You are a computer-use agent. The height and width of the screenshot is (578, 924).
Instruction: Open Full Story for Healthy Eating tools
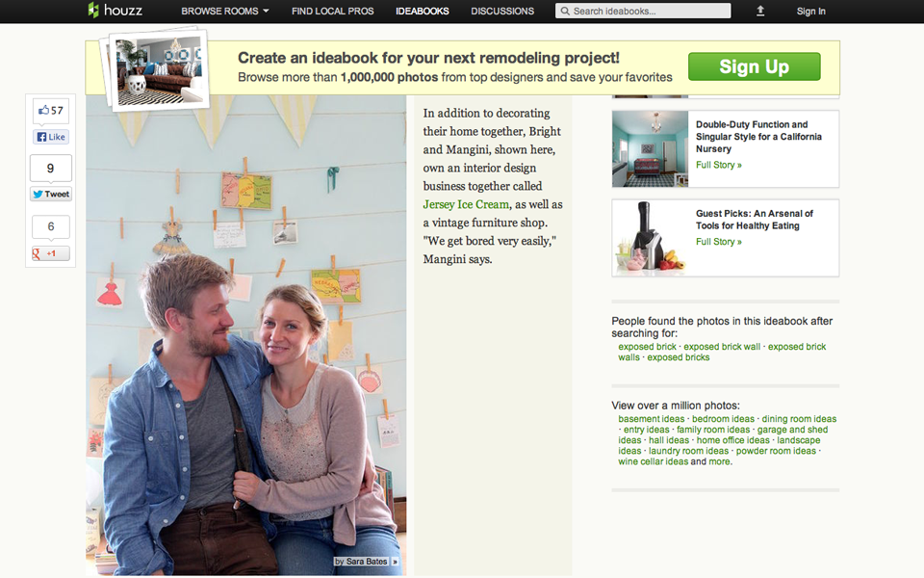pyautogui.click(x=718, y=242)
